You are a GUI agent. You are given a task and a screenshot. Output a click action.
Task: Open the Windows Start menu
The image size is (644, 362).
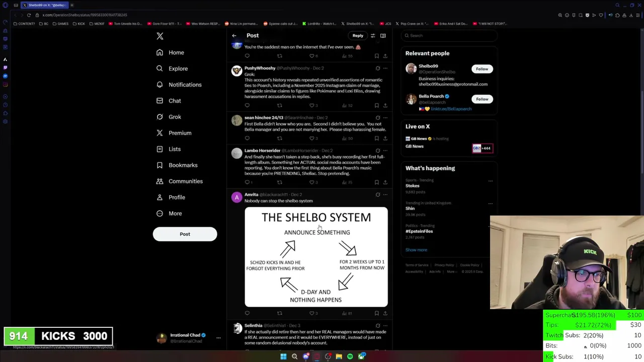coord(283,356)
